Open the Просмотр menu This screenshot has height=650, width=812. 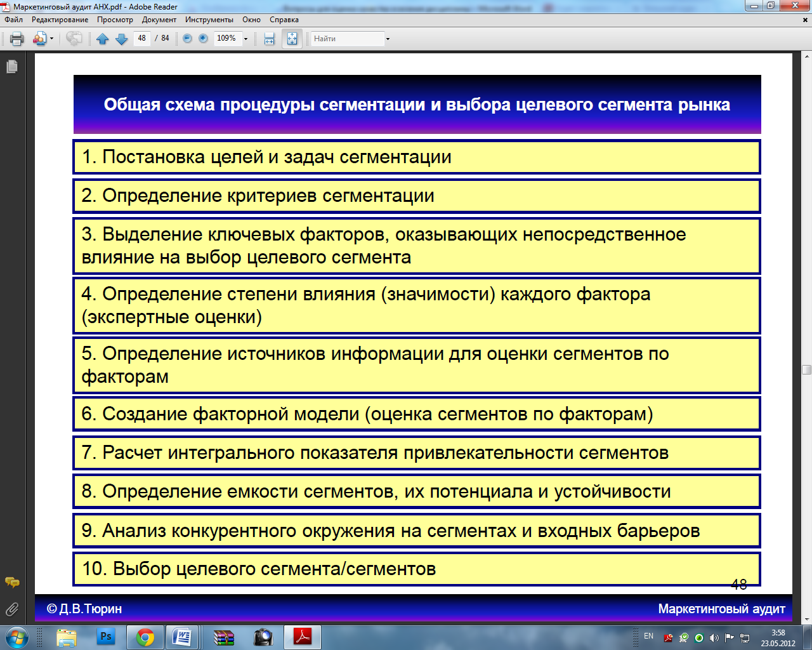(115, 20)
